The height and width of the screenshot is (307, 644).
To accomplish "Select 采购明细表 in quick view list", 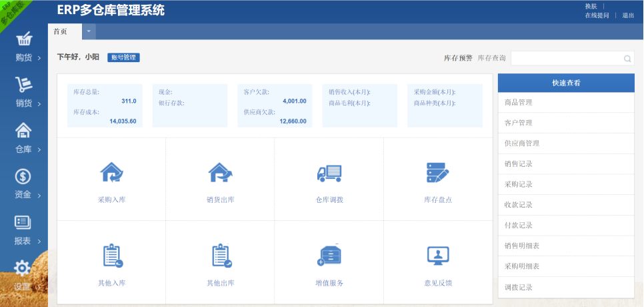I will coord(566,266).
